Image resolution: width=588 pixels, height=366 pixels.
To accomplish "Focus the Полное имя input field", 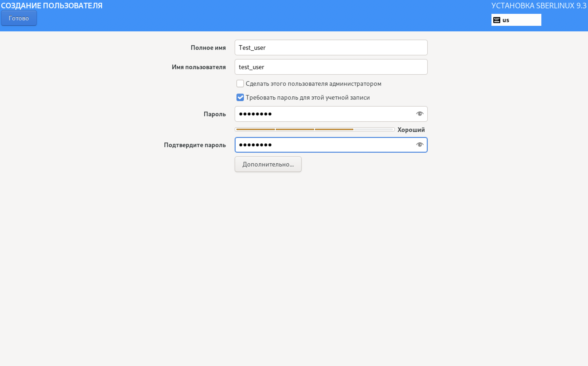I will [x=330, y=48].
